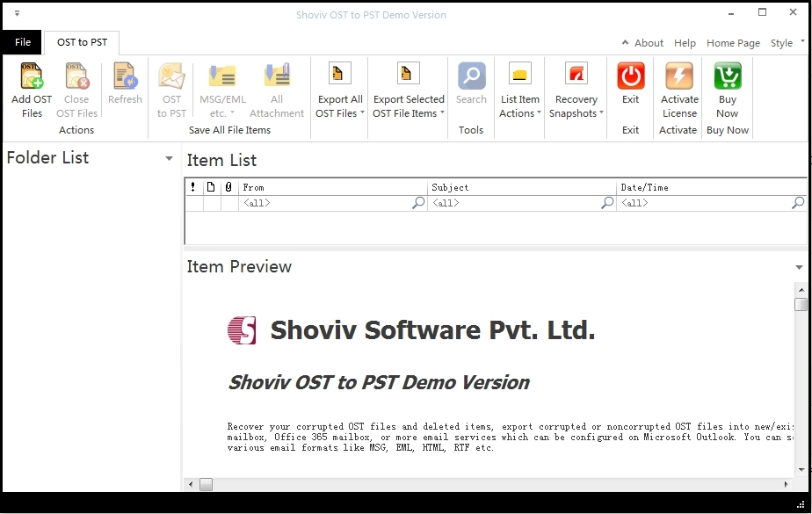This screenshot has width=812, height=514.
Task: Click the Refresh icon
Action: 125,76
